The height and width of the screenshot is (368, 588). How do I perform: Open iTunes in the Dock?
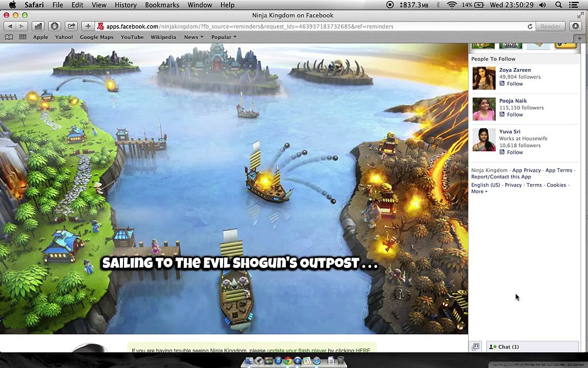278,361
